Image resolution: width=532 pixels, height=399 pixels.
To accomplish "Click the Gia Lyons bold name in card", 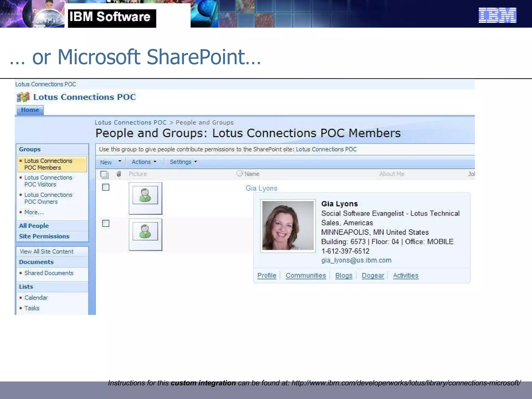I will pyautogui.click(x=340, y=204).
